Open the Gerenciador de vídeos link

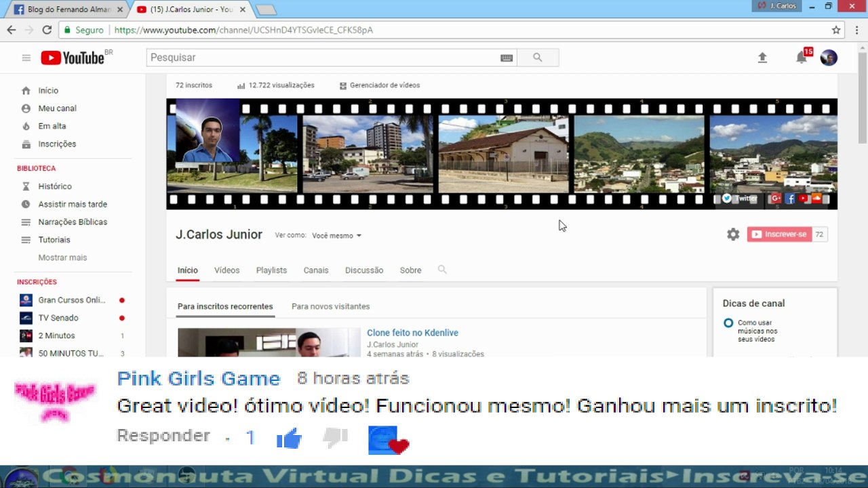[380, 85]
